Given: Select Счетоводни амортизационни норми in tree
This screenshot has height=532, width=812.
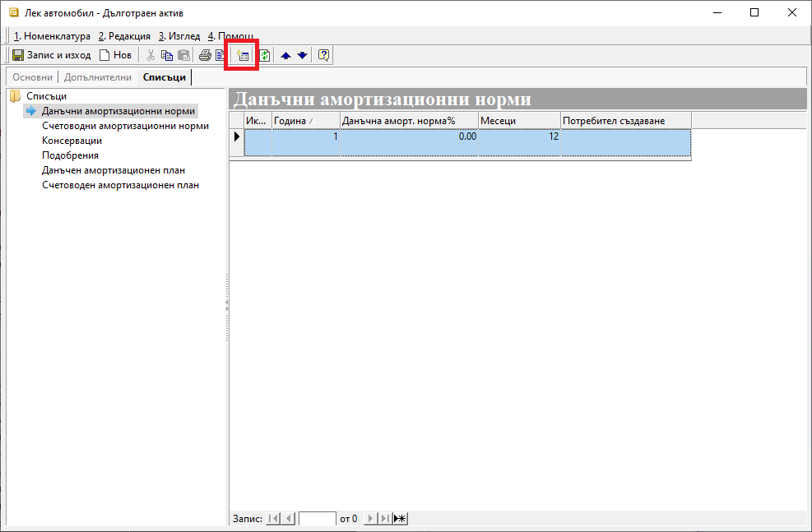Looking at the screenshot, I should point(125,126).
